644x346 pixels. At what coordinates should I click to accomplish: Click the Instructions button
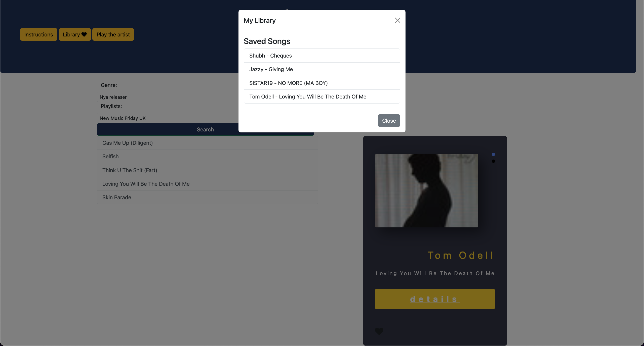38,34
